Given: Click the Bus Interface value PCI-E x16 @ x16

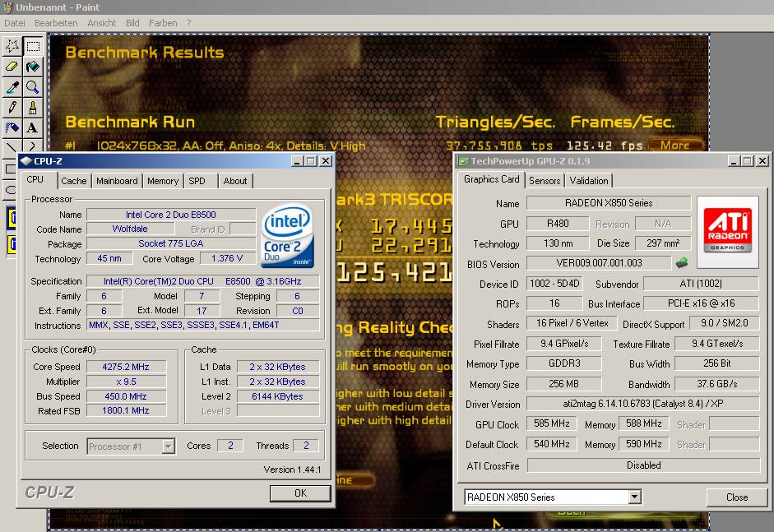Looking at the screenshot, I should [702, 303].
